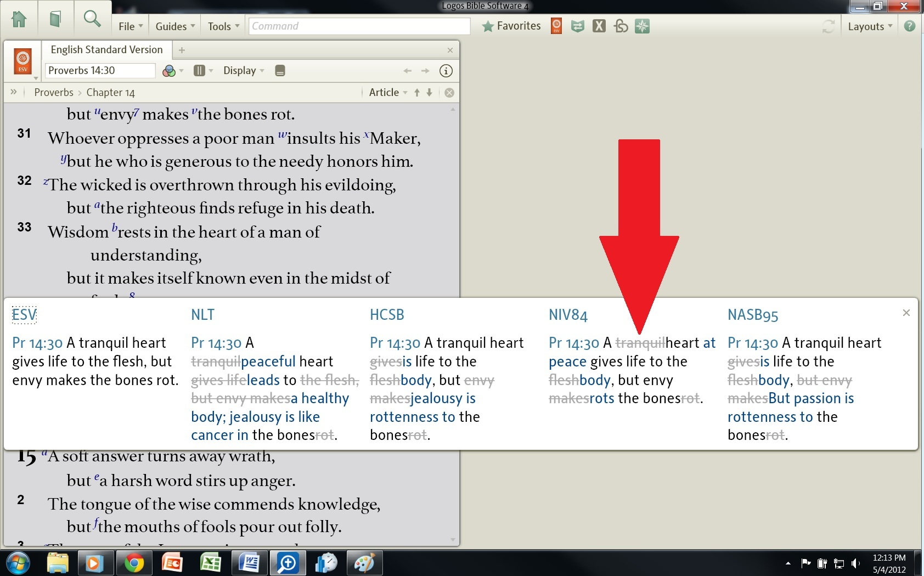Screen dimensions: 924x576
Task: Close the text comparison popup
Action: pos(906,313)
